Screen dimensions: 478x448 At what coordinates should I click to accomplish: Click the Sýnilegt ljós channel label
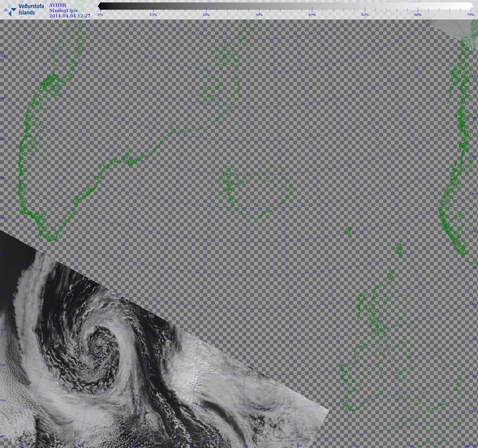click(x=63, y=10)
